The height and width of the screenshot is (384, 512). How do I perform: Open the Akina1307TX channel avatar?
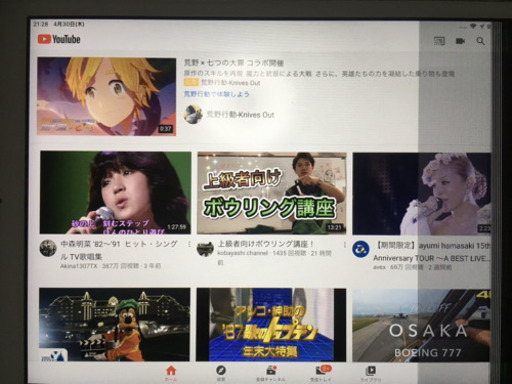[48, 248]
